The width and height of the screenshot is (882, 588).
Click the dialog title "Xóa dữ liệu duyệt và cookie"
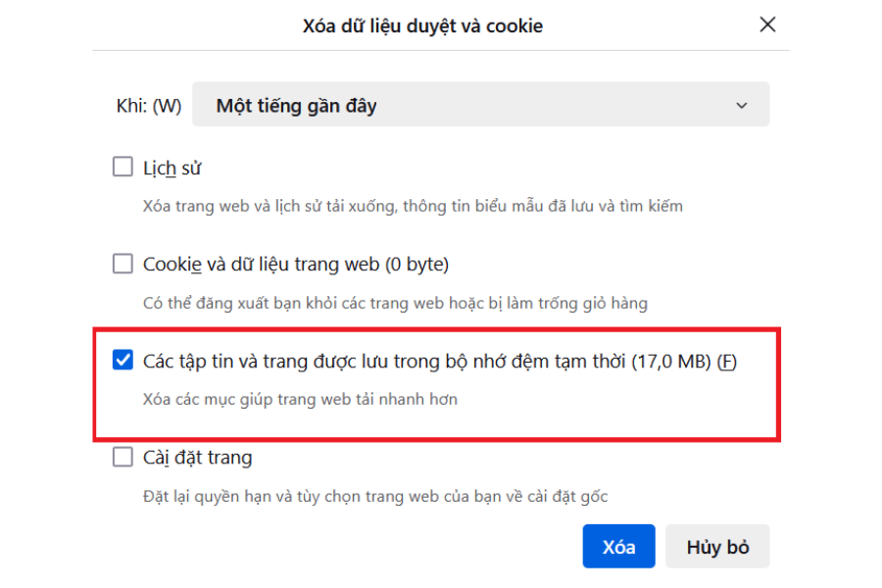pos(422,25)
